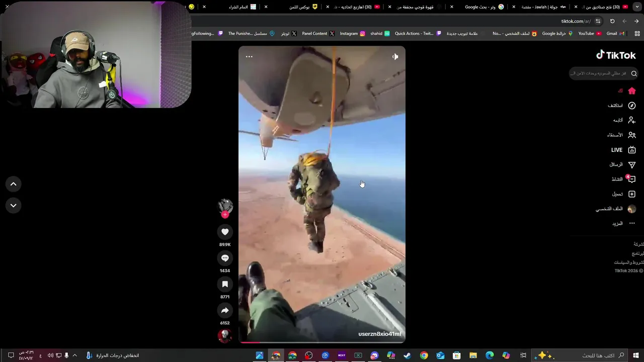Follow creator via red plus badge
This screenshot has width=644, height=362.
point(225,215)
